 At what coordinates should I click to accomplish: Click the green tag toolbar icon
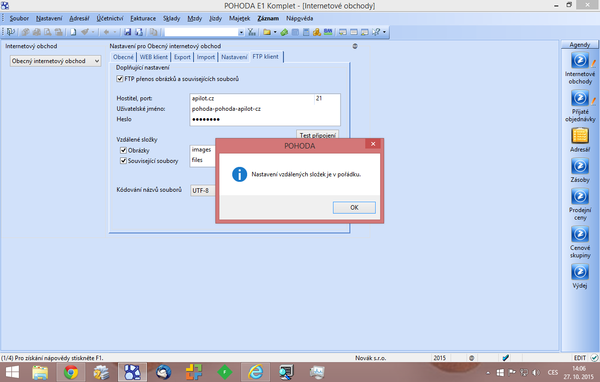click(x=284, y=33)
